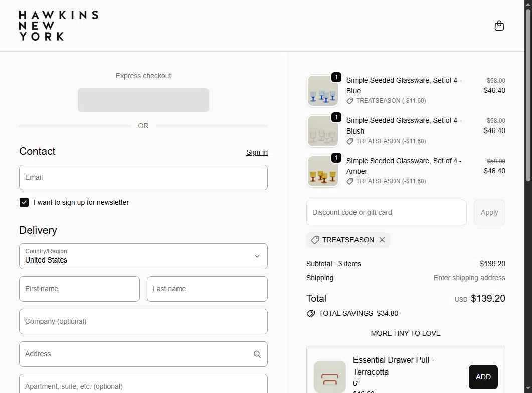The height and width of the screenshot is (393, 532).
Task: Click the Blue glassware product thumbnail
Action: click(x=322, y=91)
